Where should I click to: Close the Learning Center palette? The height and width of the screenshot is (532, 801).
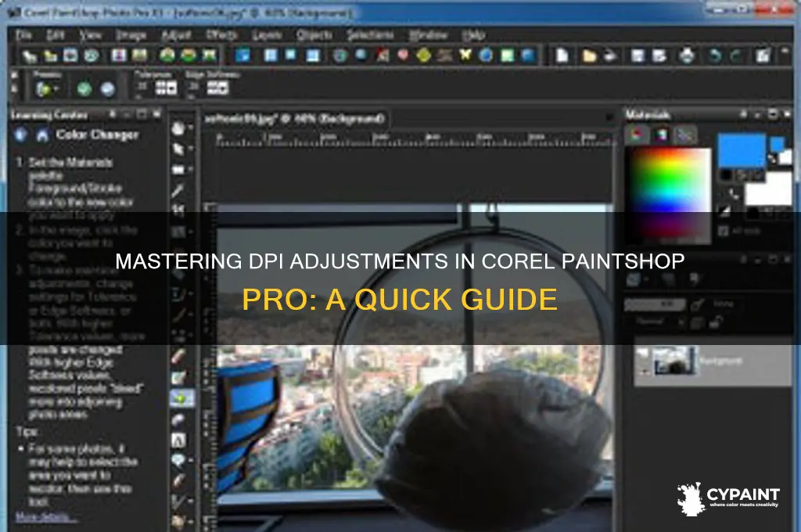[156, 114]
